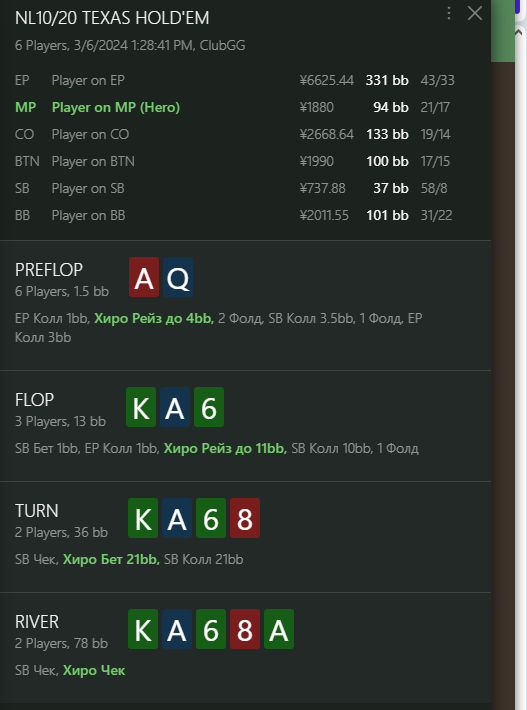Click the TURN section heading
527x710 pixels.
tap(37, 511)
